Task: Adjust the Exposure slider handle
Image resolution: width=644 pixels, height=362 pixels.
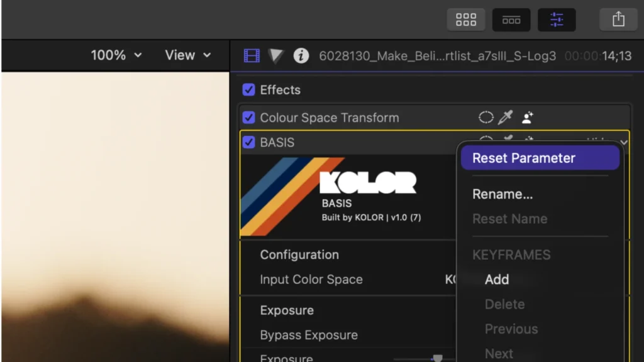Action: 438,358
